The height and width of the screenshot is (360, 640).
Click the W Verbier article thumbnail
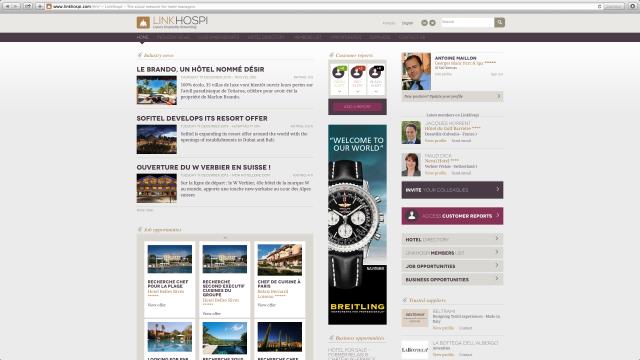pyautogui.click(x=157, y=188)
